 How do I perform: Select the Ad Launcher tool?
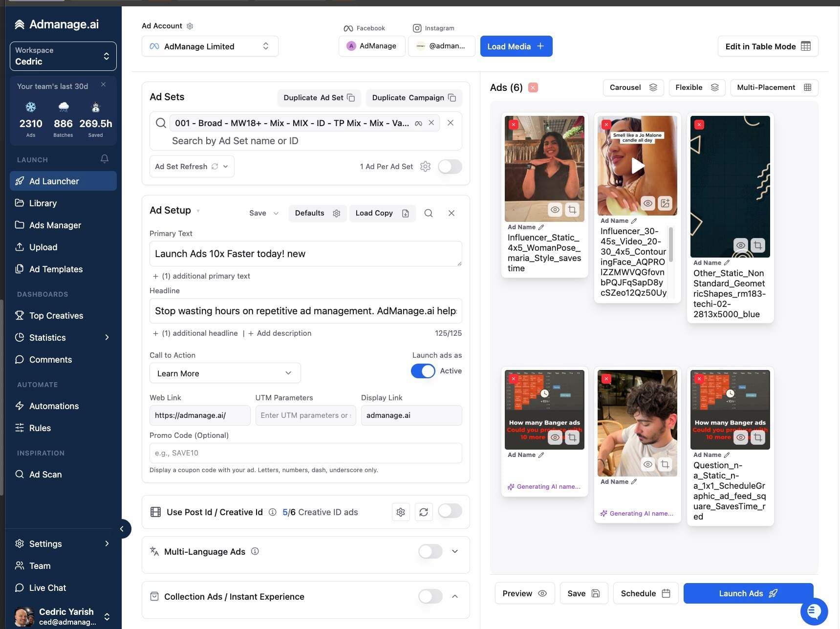[x=54, y=181]
